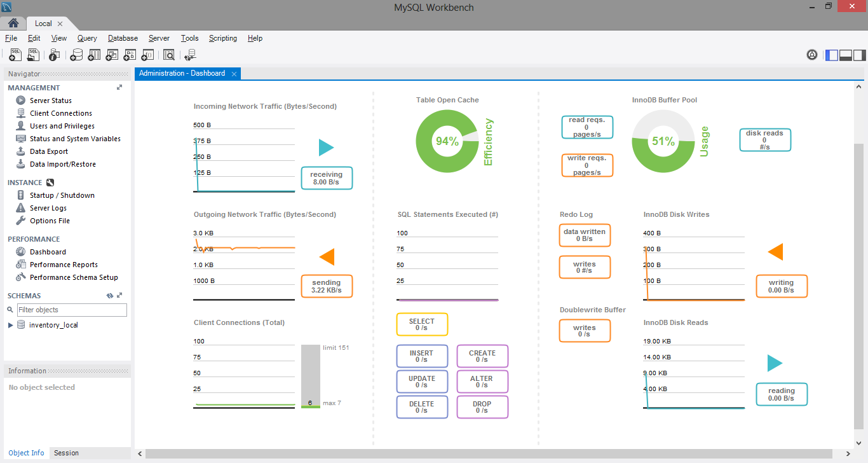The width and height of the screenshot is (868, 463).
Task: Open the File menu
Action: [x=11, y=38]
